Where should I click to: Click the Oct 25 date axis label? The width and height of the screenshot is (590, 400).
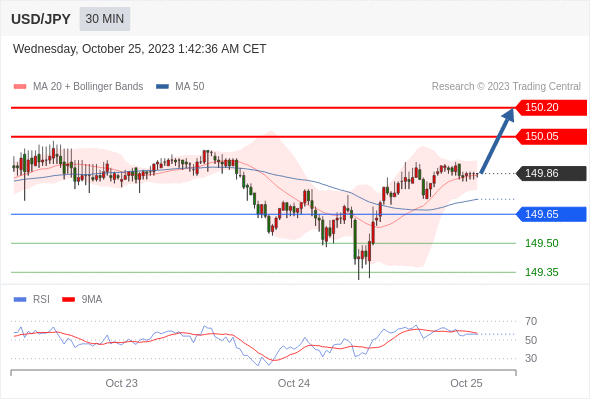pyautogui.click(x=466, y=383)
